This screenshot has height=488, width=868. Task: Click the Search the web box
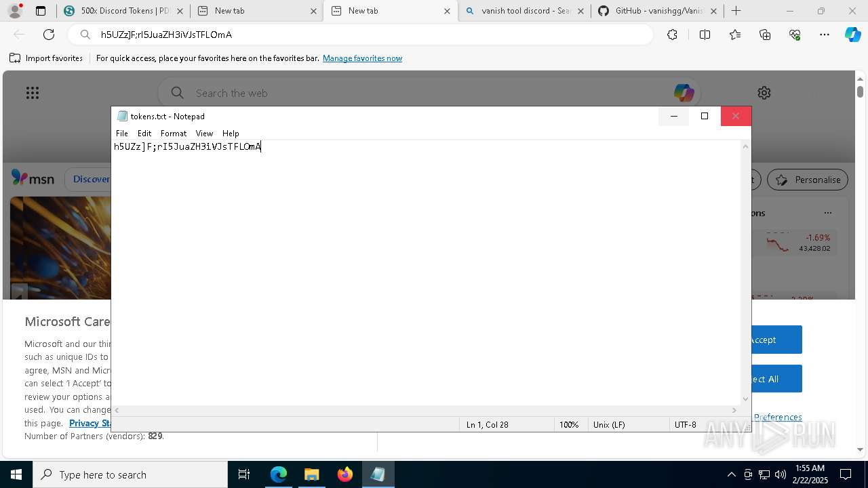coord(429,93)
